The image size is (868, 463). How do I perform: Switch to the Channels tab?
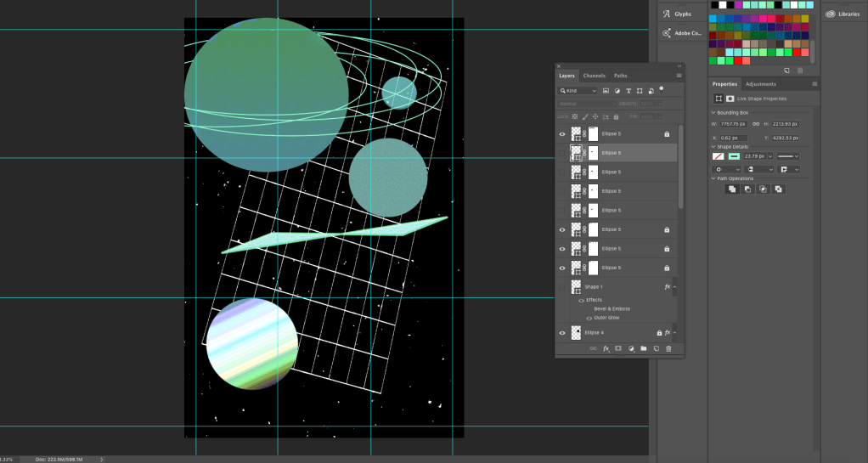(x=595, y=76)
